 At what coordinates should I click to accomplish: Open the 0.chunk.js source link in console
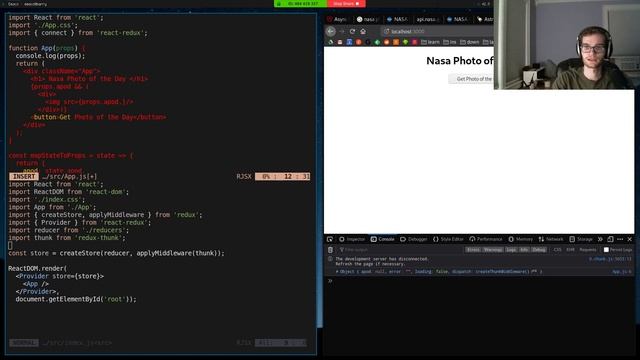tap(610, 259)
